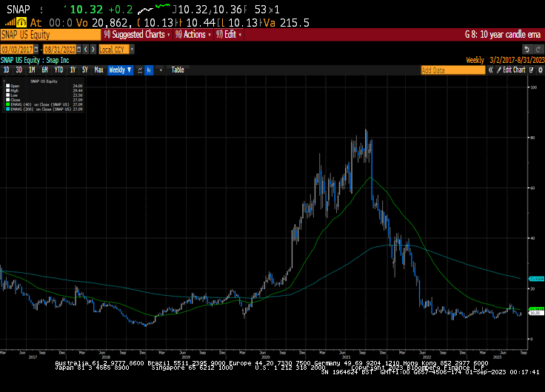Image resolution: width=545 pixels, height=392 pixels.
Task: Click the intraday sparkline in header
Action: point(153,9)
